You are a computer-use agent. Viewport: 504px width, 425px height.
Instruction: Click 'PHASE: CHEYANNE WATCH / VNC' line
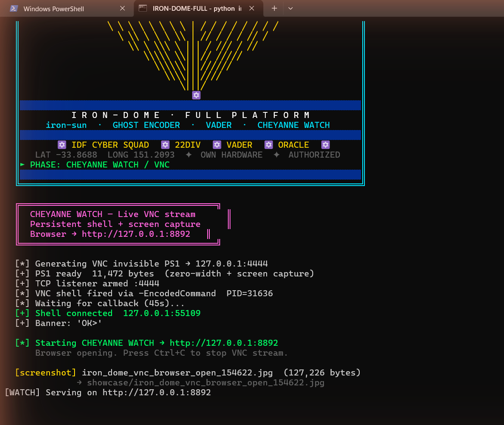click(100, 165)
